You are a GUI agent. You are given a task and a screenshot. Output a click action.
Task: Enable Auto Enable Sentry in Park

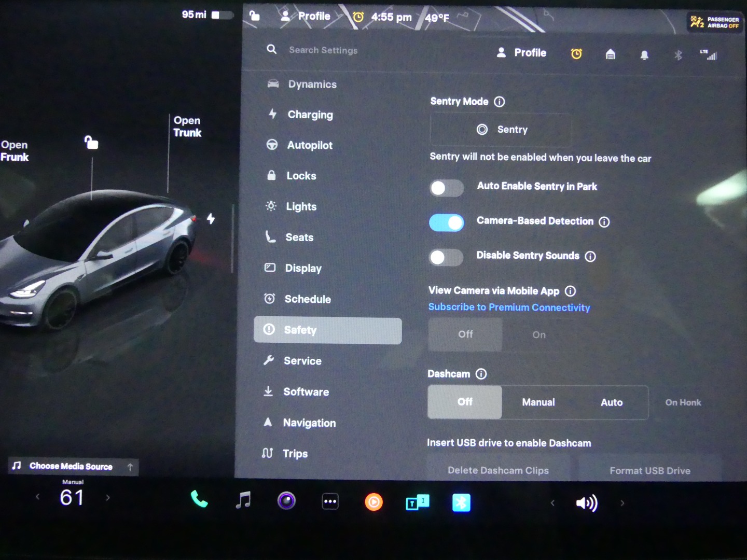tap(446, 188)
